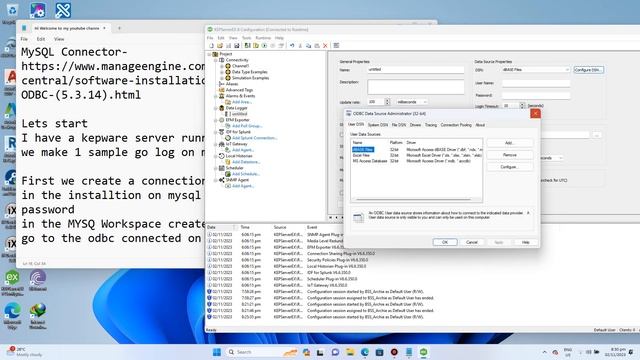Open View menu in Notepad window
Screen dimensions: 640x360
59,39
